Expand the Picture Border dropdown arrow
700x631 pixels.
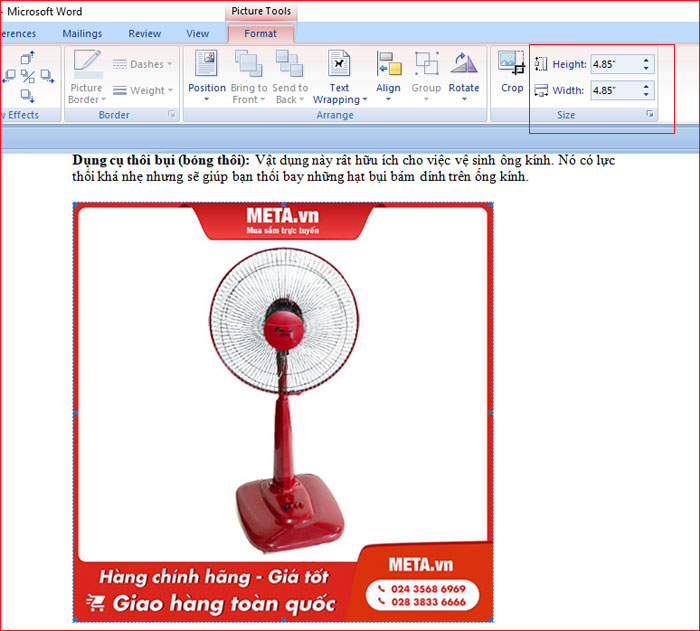pos(104,100)
